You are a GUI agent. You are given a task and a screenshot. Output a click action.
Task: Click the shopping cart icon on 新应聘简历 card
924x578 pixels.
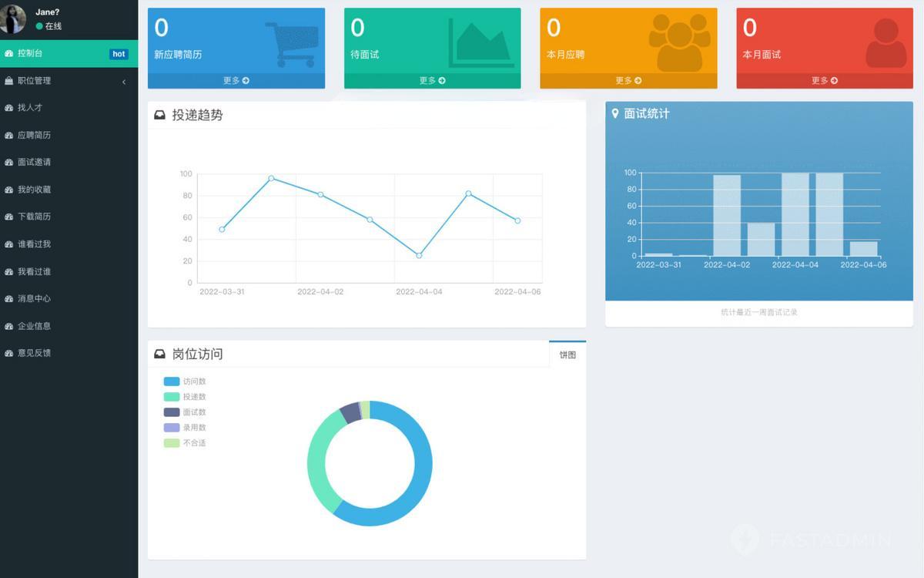[292, 43]
